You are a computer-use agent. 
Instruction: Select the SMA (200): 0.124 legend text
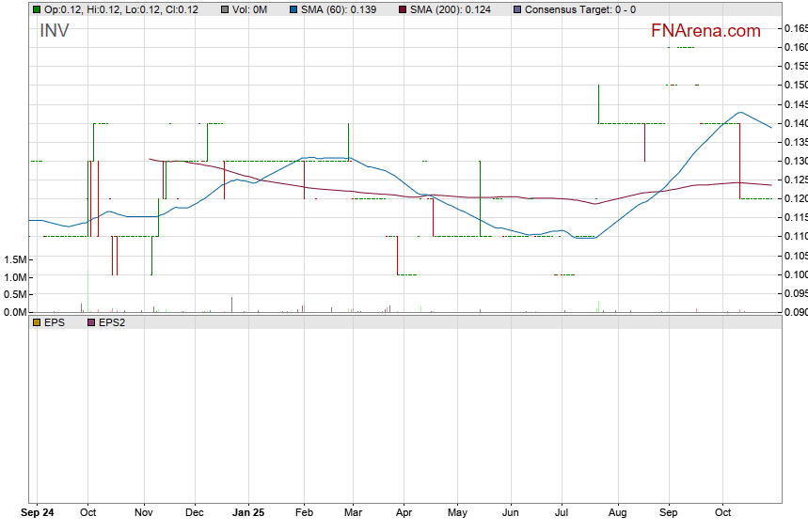coord(452,9)
